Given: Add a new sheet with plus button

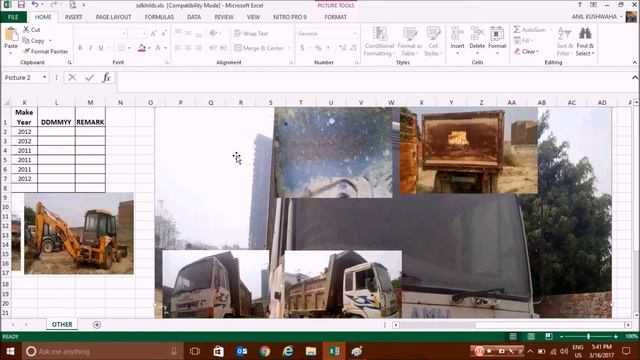Looking at the screenshot, I should 97,325.
